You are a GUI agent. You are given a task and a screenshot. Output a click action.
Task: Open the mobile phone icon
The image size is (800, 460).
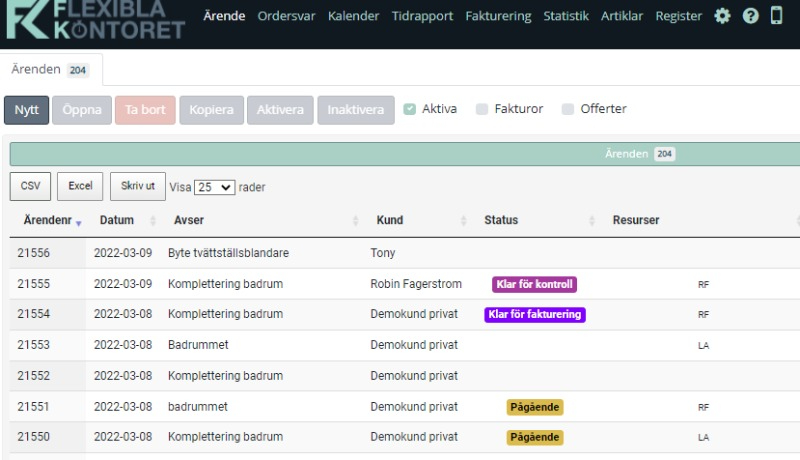[777, 15]
